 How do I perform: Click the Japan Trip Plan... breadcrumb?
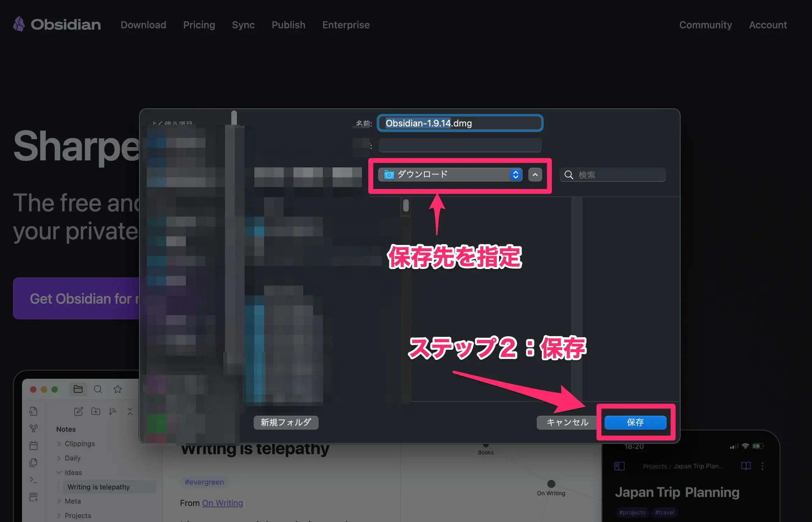click(x=698, y=466)
